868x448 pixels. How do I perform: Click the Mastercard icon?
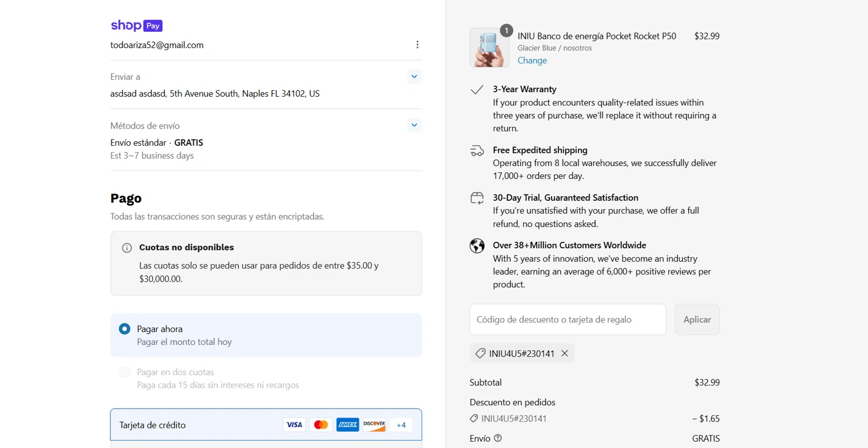pyautogui.click(x=321, y=425)
